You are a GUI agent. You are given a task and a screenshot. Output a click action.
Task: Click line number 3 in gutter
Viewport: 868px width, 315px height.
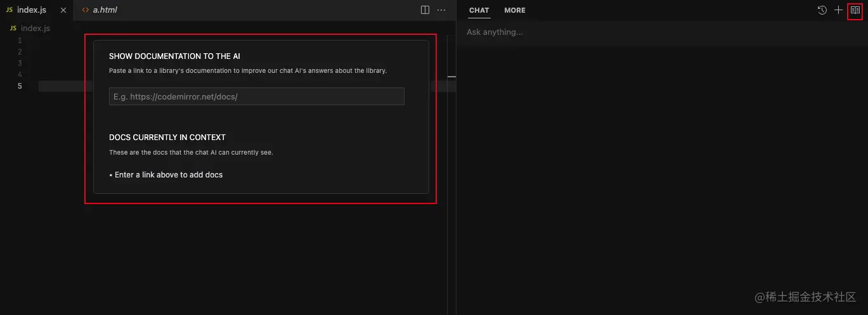pyautogui.click(x=20, y=63)
